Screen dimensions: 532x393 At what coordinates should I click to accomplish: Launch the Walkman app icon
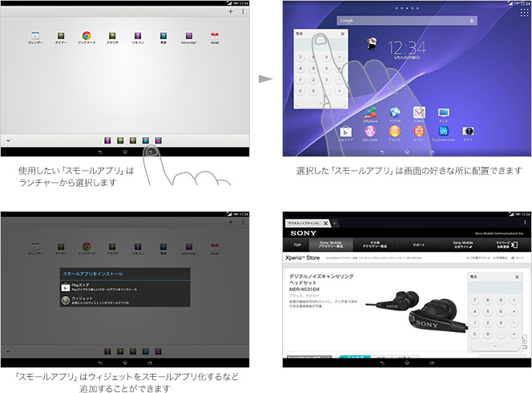370,130
